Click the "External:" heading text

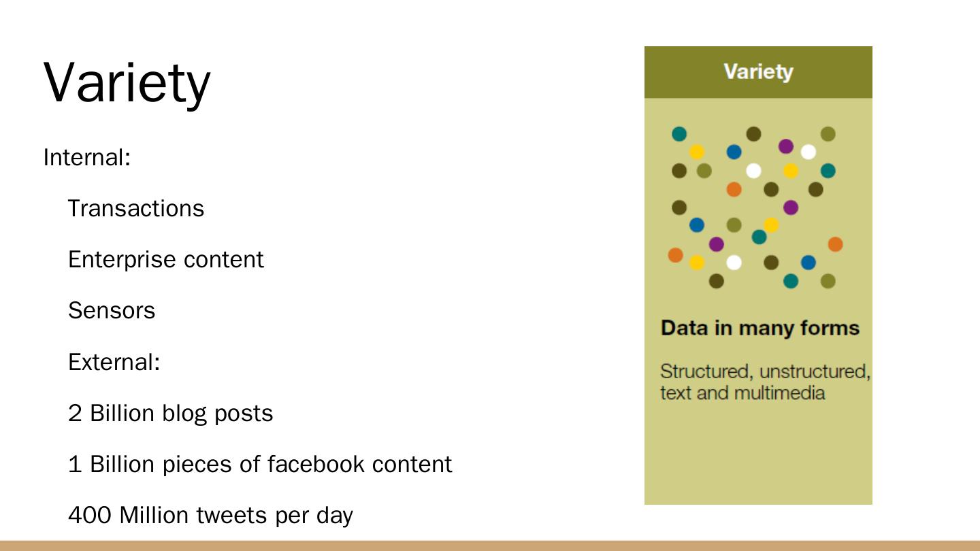click(x=114, y=362)
